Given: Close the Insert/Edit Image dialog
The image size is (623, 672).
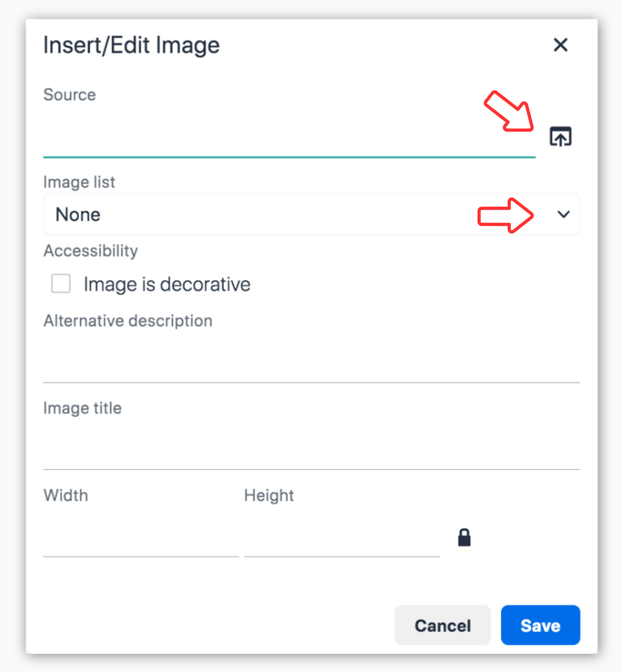Looking at the screenshot, I should 560,45.
